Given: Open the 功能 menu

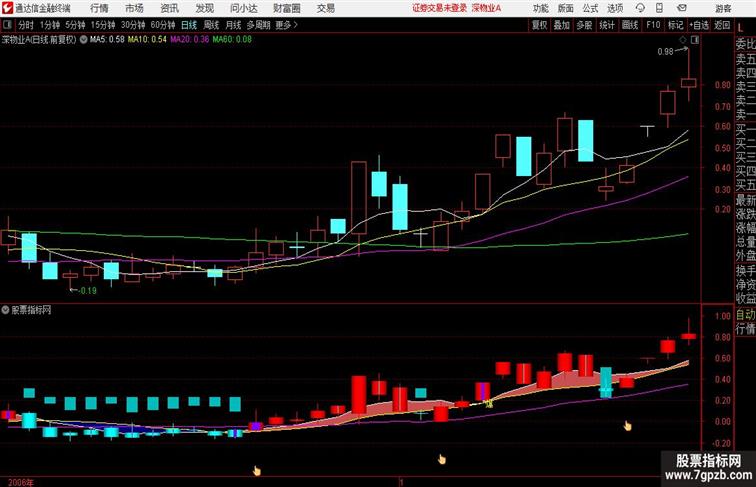Looking at the screenshot, I should coord(540,8).
